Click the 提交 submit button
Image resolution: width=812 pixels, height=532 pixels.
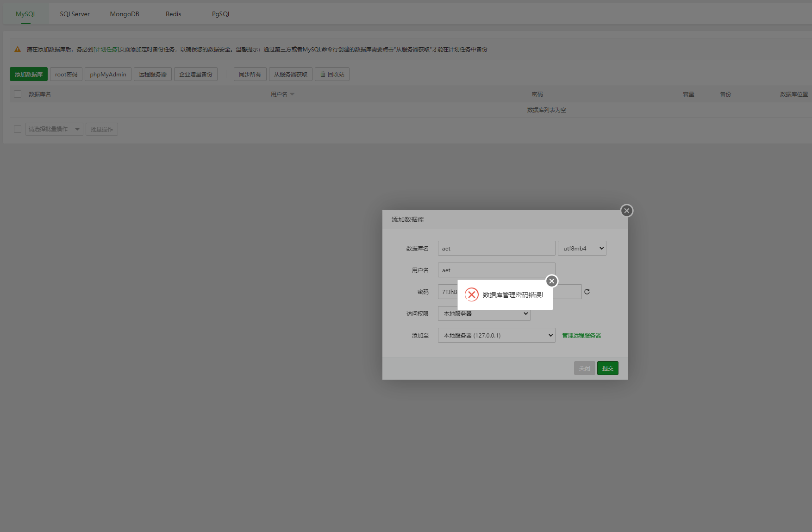pyautogui.click(x=608, y=368)
